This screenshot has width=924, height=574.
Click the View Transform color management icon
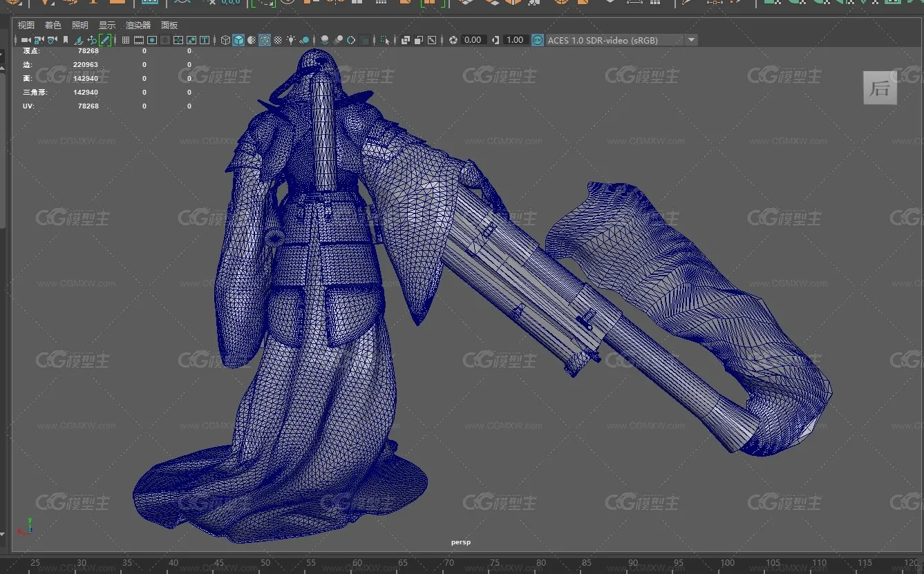point(538,40)
